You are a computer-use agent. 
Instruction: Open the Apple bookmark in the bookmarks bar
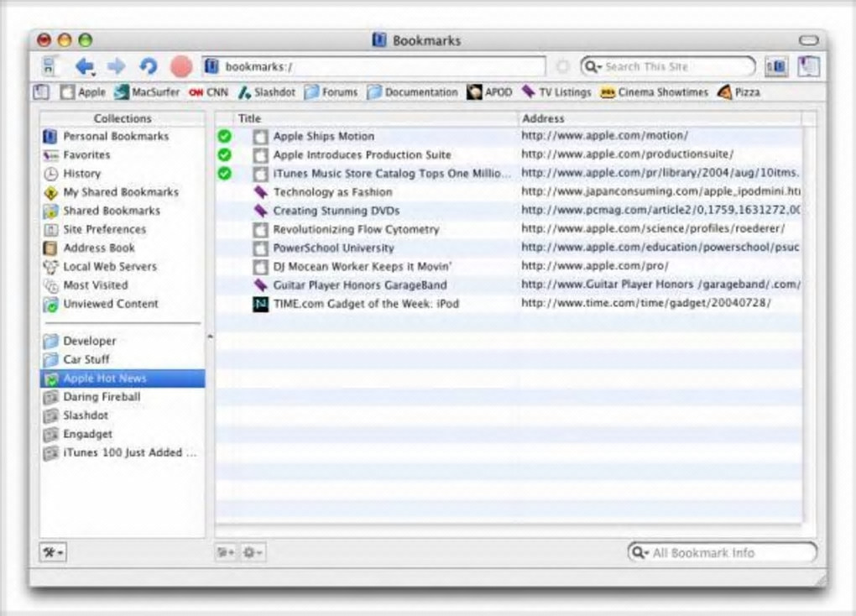(83, 92)
